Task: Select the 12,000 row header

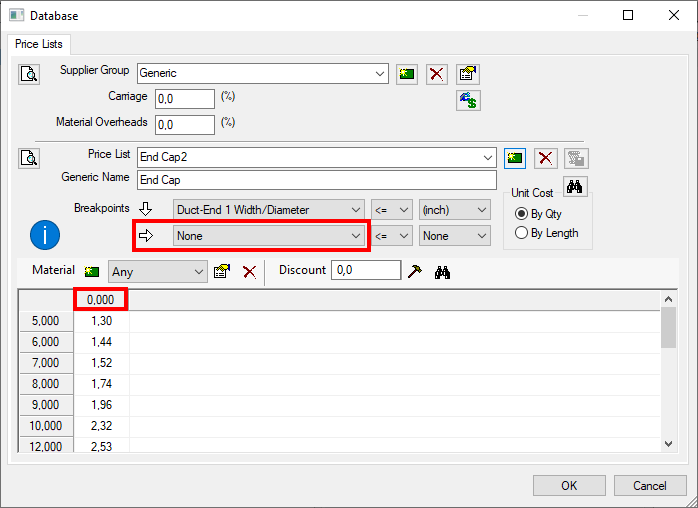Action: tap(46, 445)
